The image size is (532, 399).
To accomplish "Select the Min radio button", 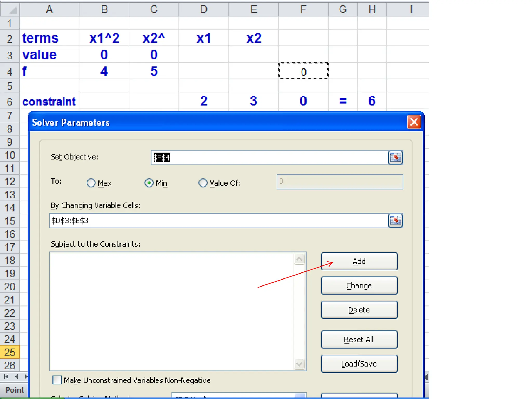I will point(149,183).
